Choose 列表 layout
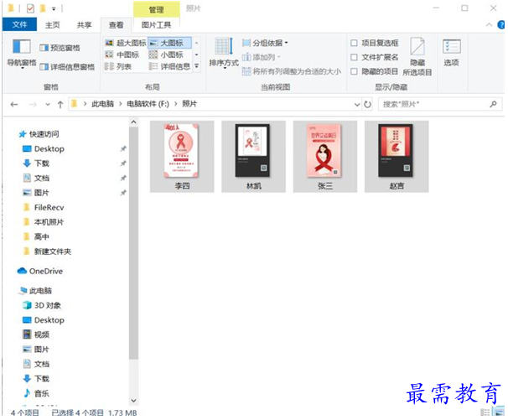The width and height of the screenshot is (508, 420). point(118,66)
